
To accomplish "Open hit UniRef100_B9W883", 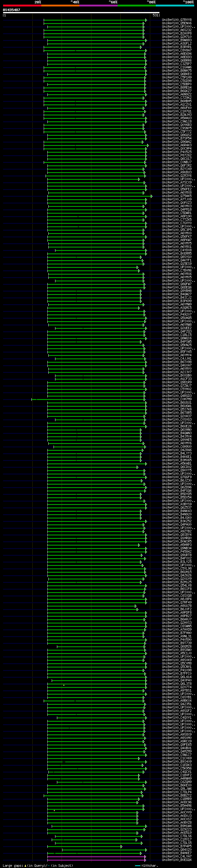I will tap(176, 40).
